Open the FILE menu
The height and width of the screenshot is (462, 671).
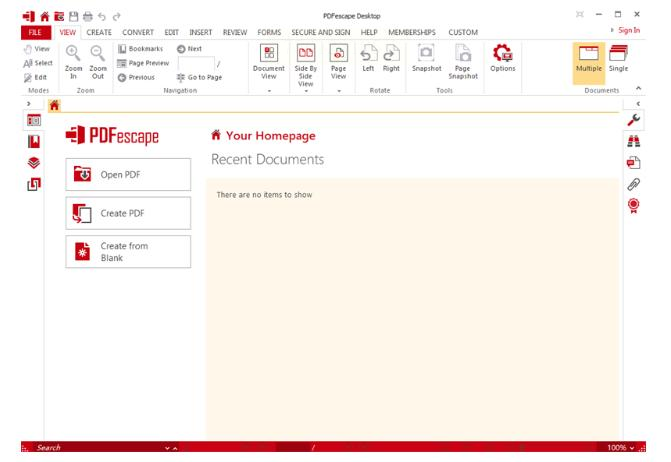pyautogui.click(x=36, y=32)
